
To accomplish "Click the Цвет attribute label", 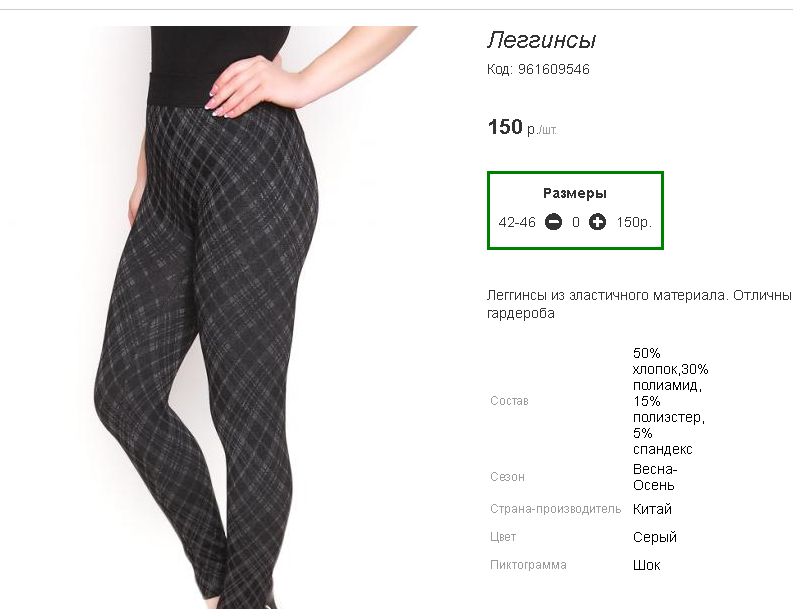I will pos(503,537).
